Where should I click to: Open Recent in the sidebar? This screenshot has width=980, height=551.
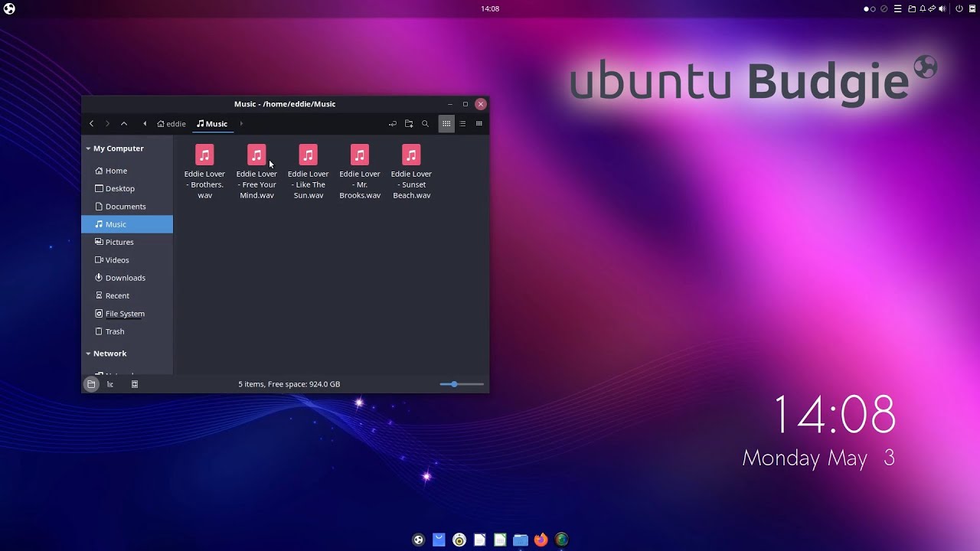[x=127, y=295]
